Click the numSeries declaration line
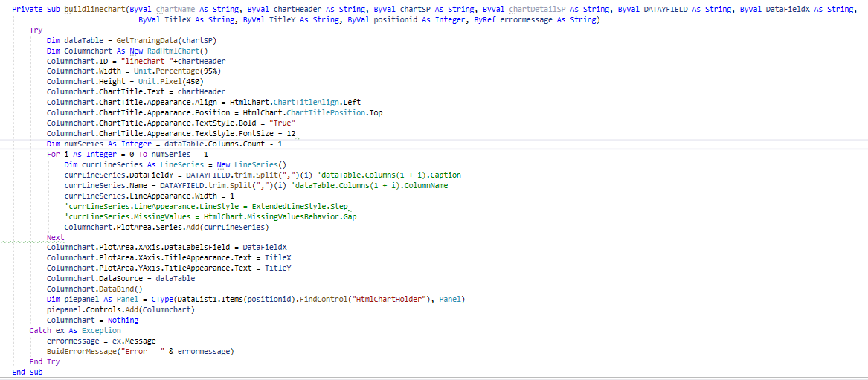Screen dimensions: 868x380 click(164, 144)
